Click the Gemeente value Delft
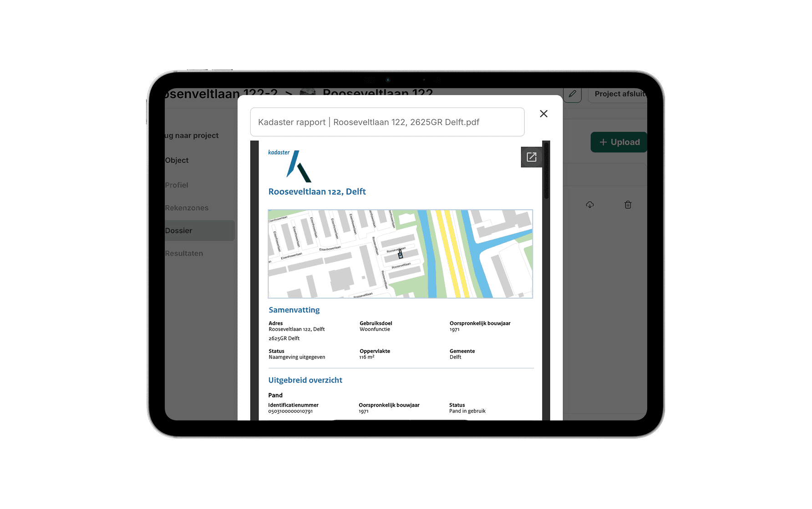812x509 pixels. coord(455,357)
